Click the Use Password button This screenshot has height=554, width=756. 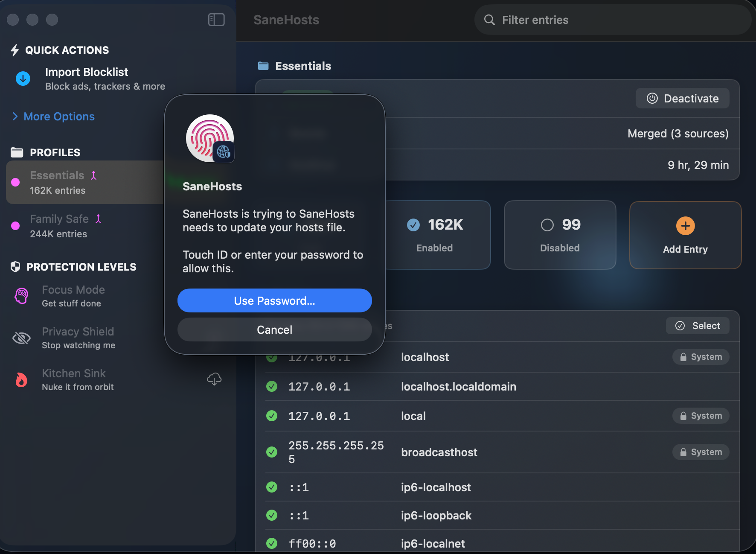tap(274, 300)
